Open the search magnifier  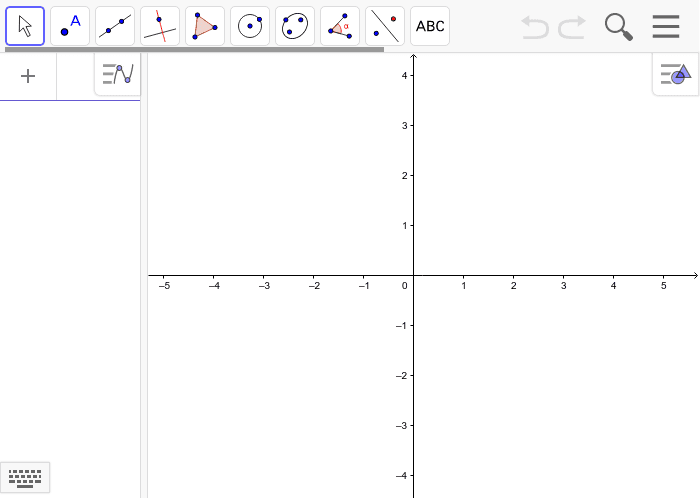[619, 27]
